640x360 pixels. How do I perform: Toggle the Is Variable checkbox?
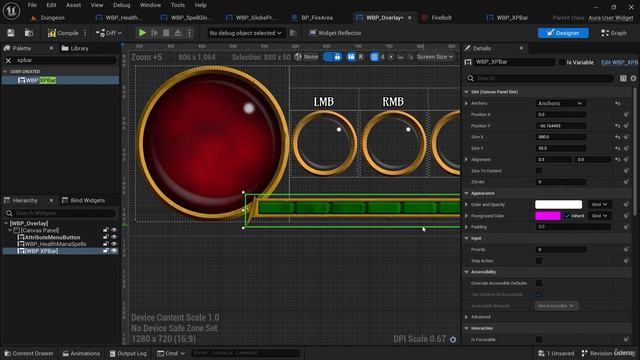click(562, 62)
